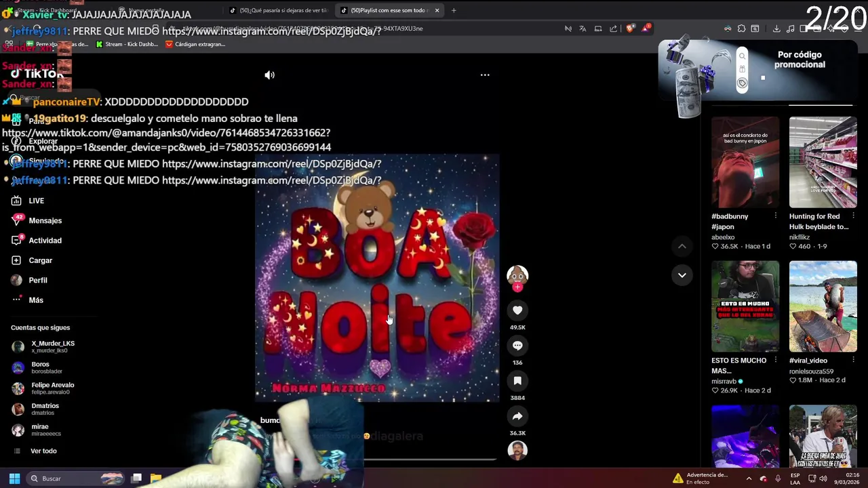The width and height of the screenshot is (868, 488).
Task: Open the taskbar volume icon
Action: (x=823, y=479)
